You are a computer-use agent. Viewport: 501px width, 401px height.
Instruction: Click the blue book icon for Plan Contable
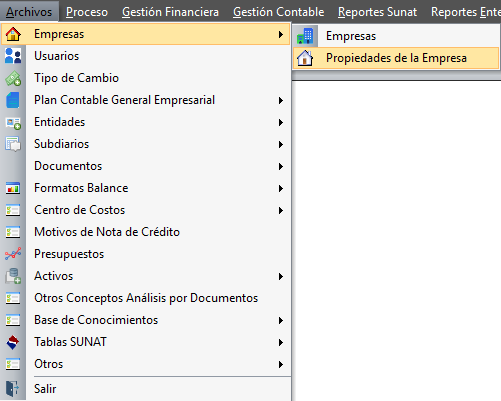pyautogui.click(x=13, y=100)
